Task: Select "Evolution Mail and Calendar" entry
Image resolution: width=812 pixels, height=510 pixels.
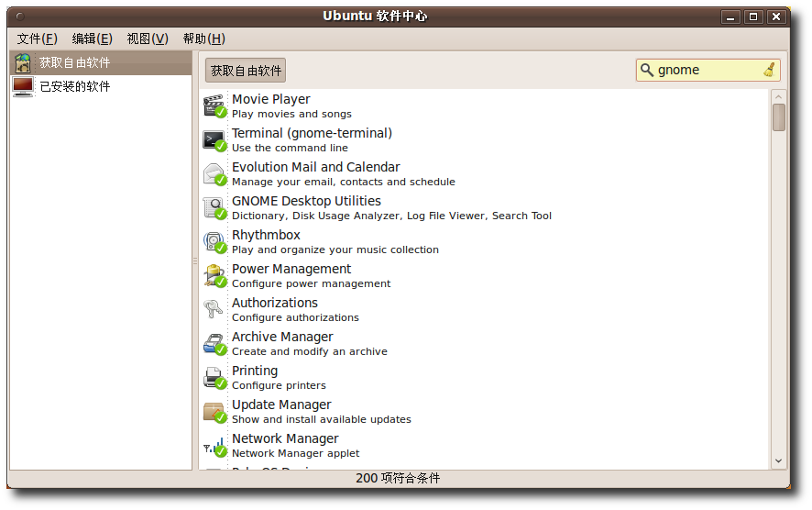Action: point(316,167)
